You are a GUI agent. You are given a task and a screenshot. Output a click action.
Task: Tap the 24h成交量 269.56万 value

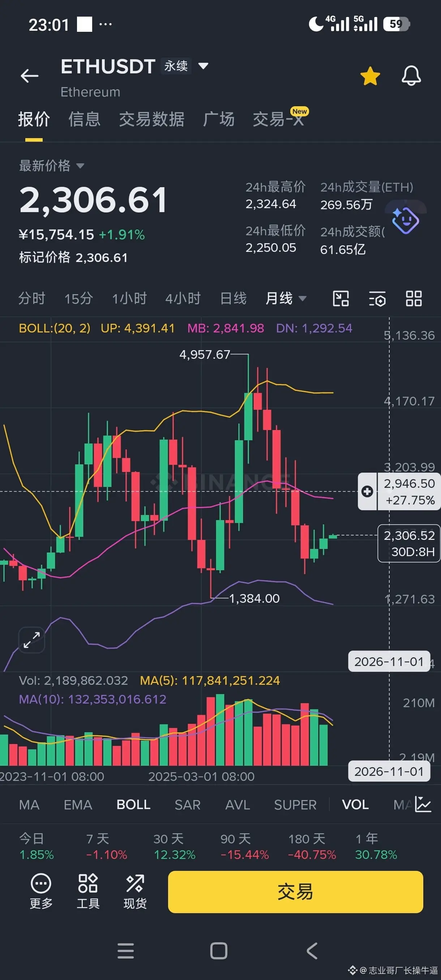coord(346,205)
